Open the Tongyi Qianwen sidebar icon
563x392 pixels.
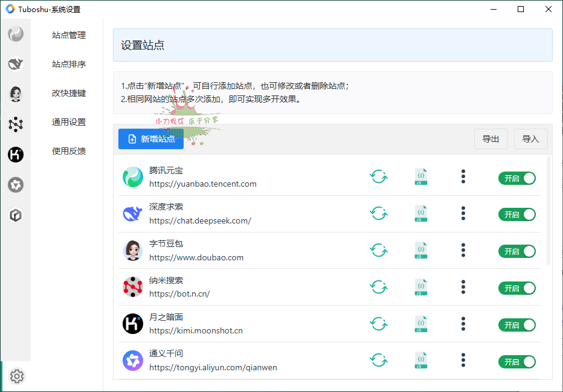pos(16,185)
